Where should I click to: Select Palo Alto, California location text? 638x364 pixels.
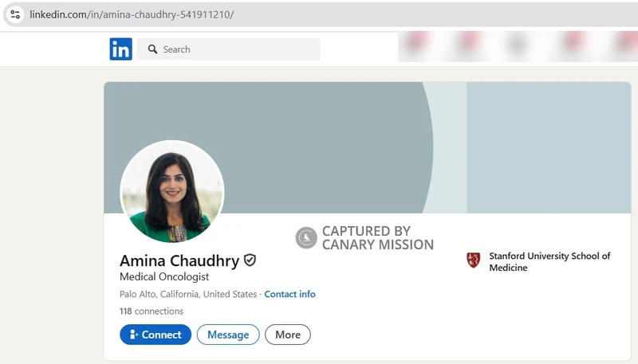click(188, 294)
